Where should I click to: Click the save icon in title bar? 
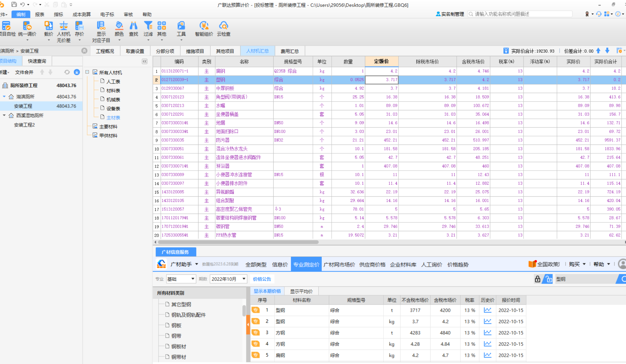click(x=14, y=5)
